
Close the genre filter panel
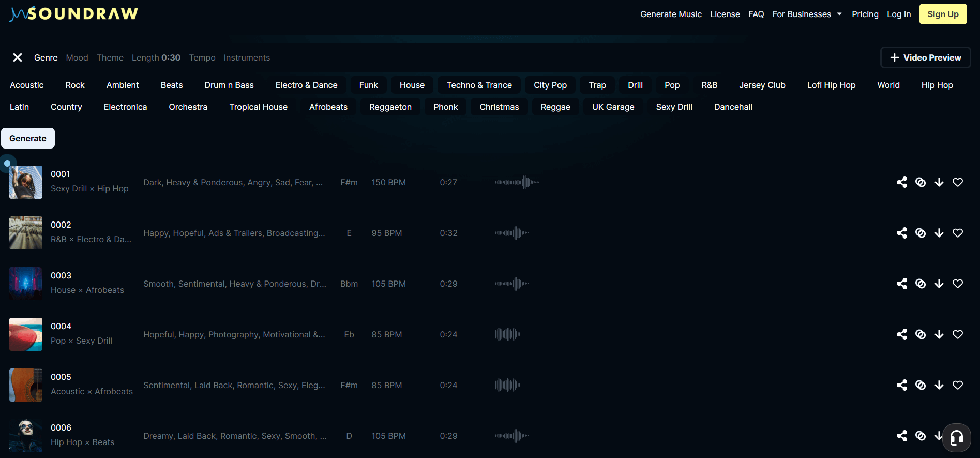pyautogui.click(x=18, y=57)
